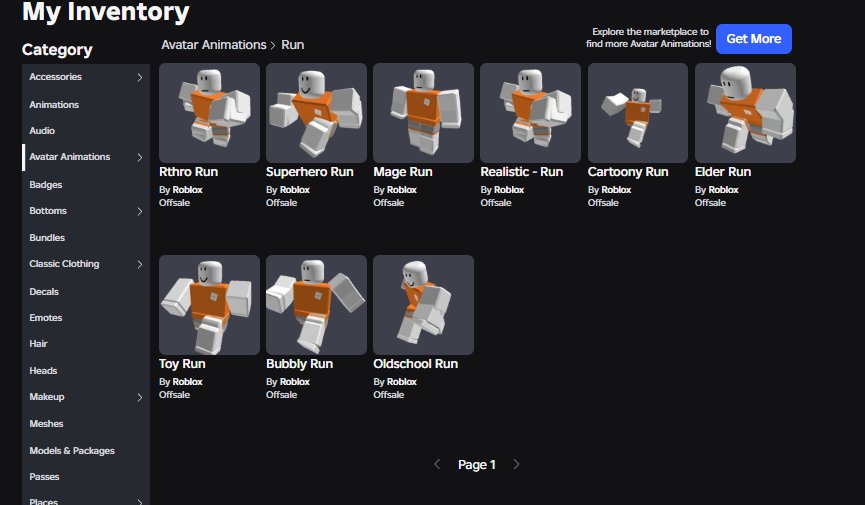Click the My Inventory page heading
This screenshot has height=505, width=865.
tap(105, 12)
